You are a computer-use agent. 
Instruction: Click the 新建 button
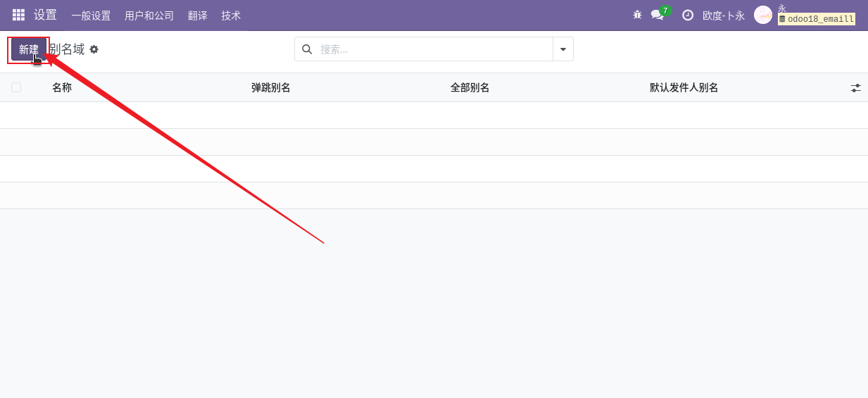click(29, 49)
